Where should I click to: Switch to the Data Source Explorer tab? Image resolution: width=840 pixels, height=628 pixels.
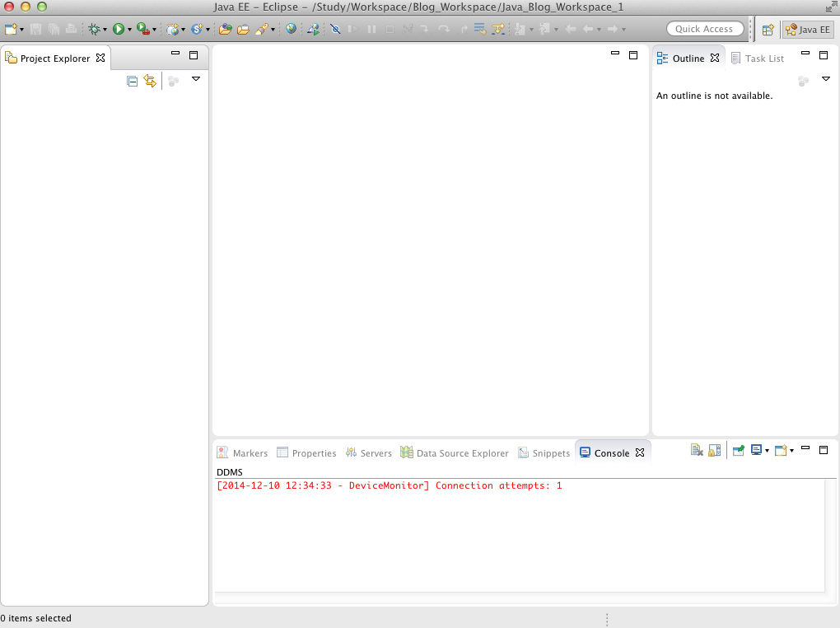[455, 453]
